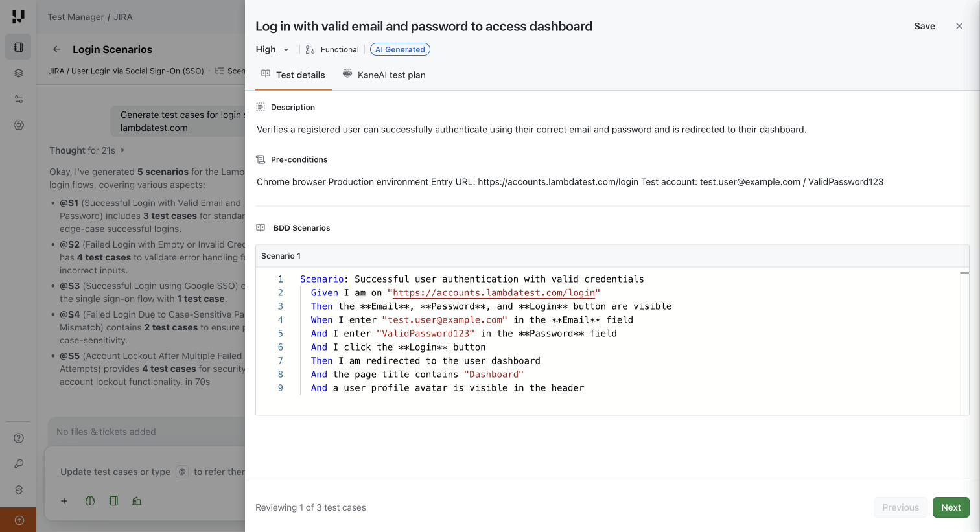Go to Next test case

point(951,507)
